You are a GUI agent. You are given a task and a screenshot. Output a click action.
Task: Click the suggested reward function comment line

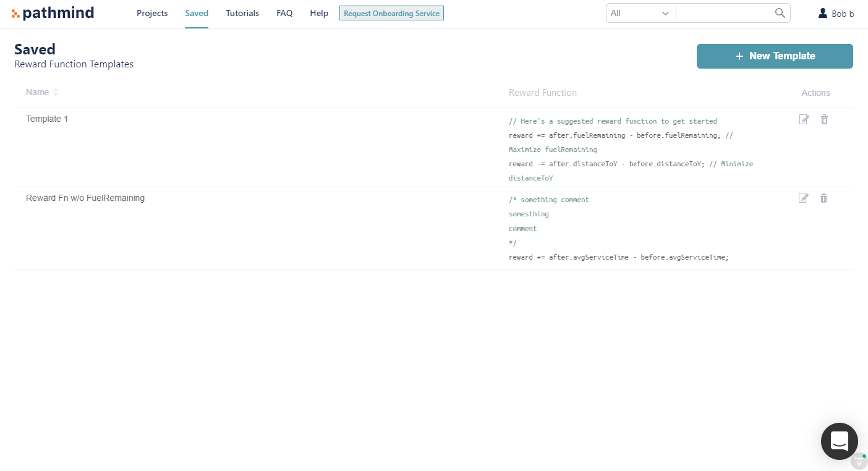click(613, 121)
